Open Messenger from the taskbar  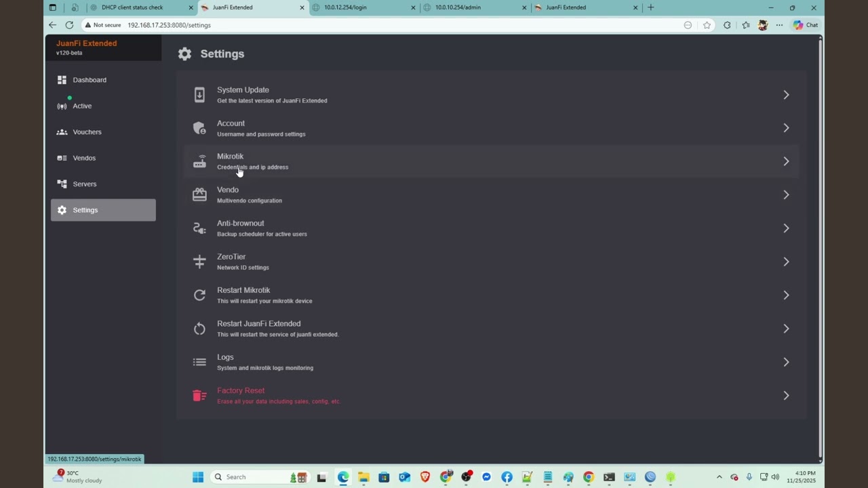(486, 477)
